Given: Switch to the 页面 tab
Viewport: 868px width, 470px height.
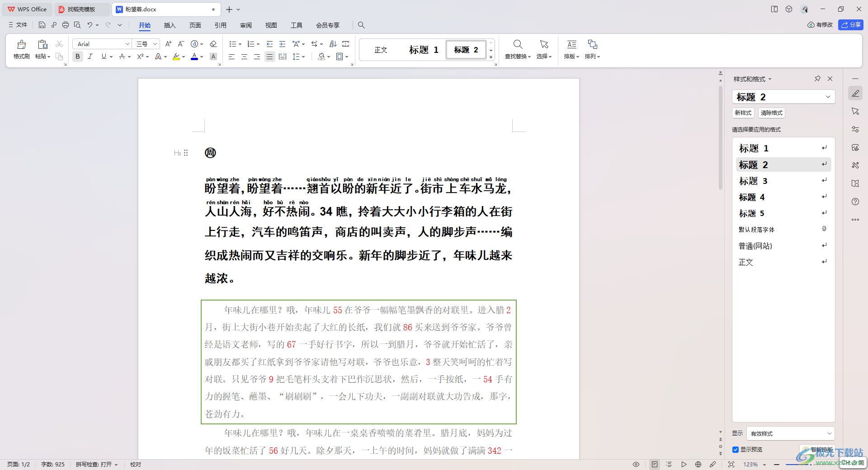Looking at the screenshot, I should coord(195,25).
